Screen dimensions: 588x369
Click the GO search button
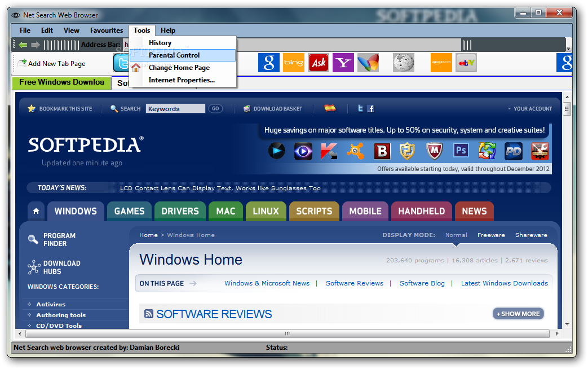pos(215,108)
